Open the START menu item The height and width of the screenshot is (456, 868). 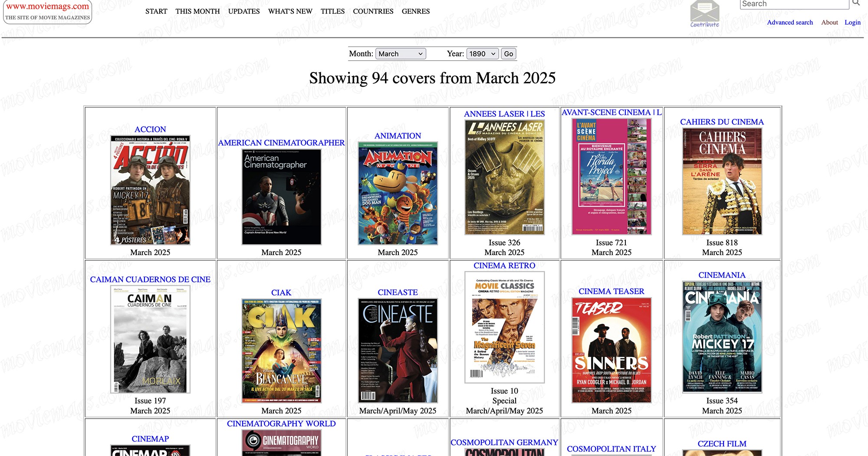tap(156, 11)
